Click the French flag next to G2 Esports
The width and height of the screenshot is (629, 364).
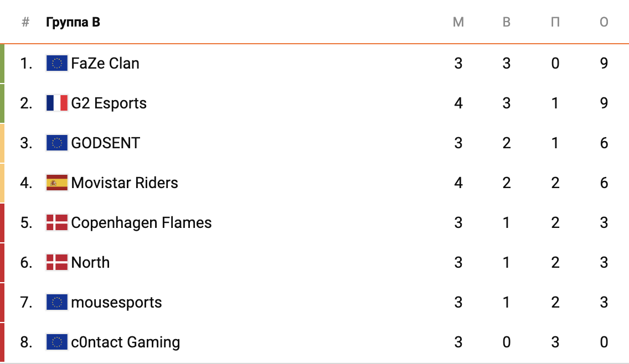point(56,103)
